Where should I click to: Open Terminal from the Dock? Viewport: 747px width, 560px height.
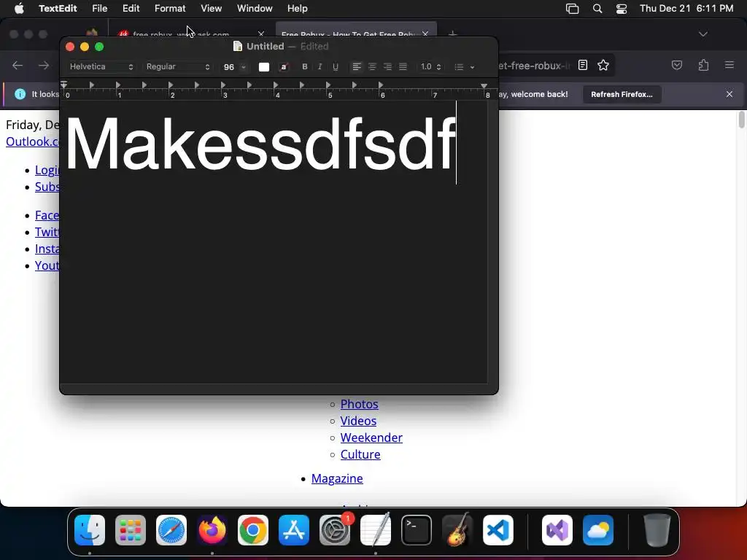tap(417, 530)
